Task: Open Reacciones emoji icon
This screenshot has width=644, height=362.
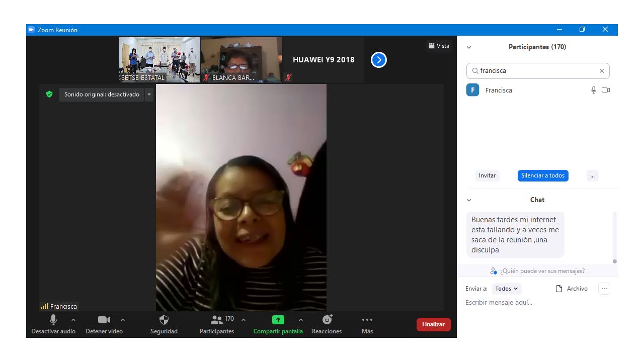Action: pyautogui.click(x=327, y=320)
